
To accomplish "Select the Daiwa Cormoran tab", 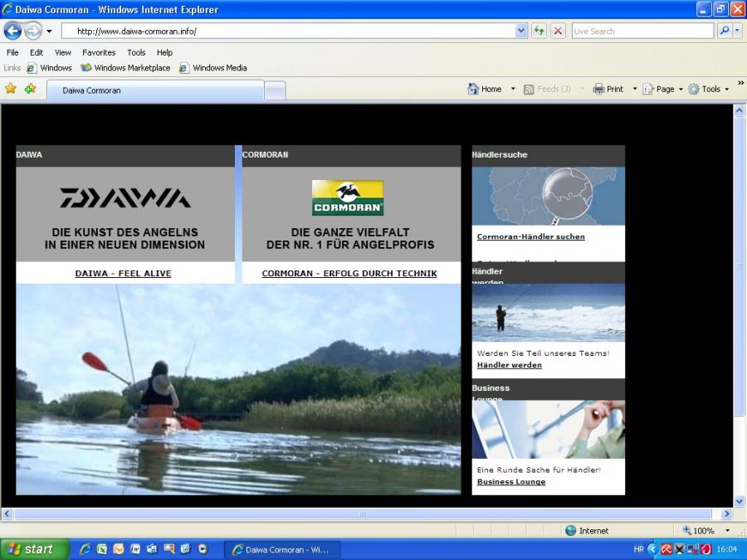I will coord(154,90).
